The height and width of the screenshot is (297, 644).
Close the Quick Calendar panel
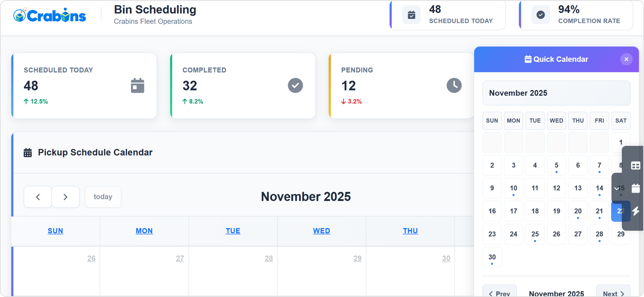(626, 59)
